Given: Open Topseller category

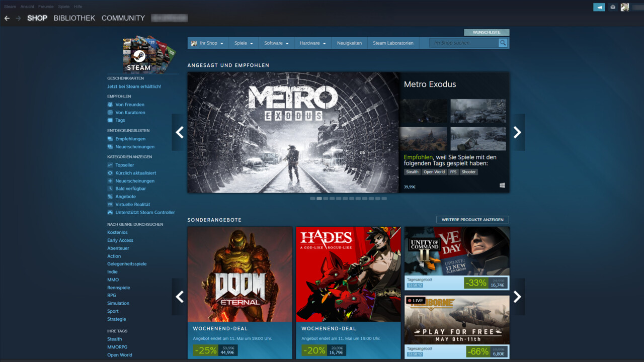Looking at the screenshot, I should coord(125,165).
